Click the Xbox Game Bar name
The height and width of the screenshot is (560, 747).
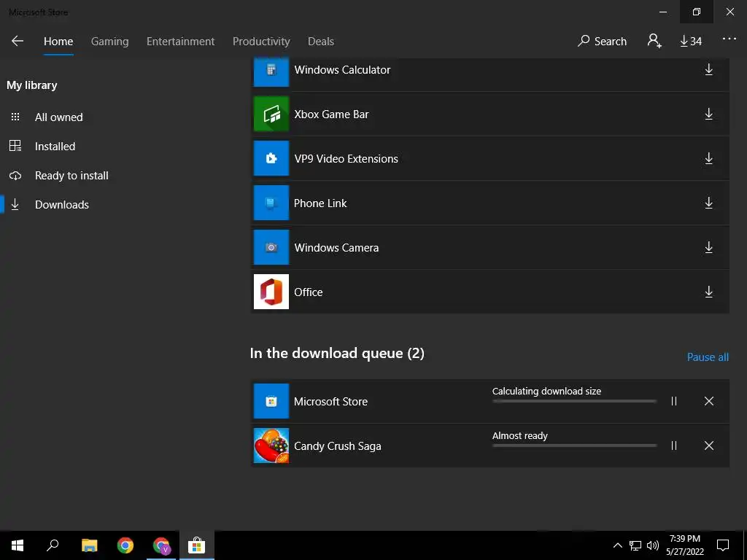coord(331,114)
